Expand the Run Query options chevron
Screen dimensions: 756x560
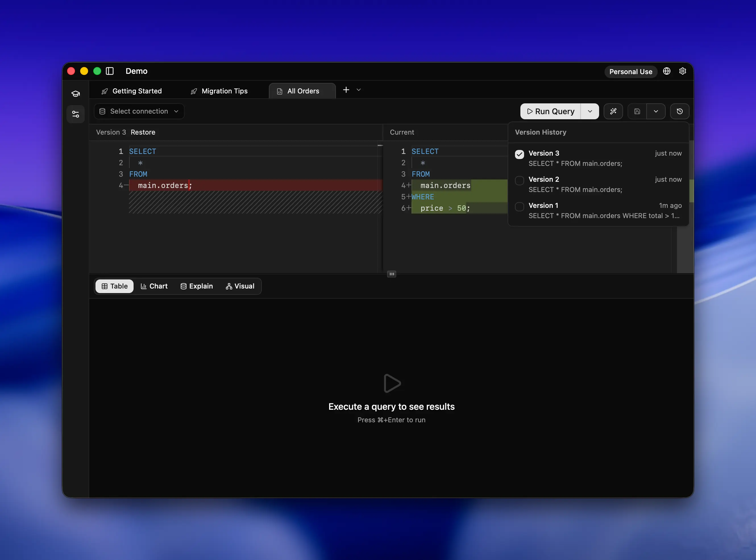click(590, 112)
